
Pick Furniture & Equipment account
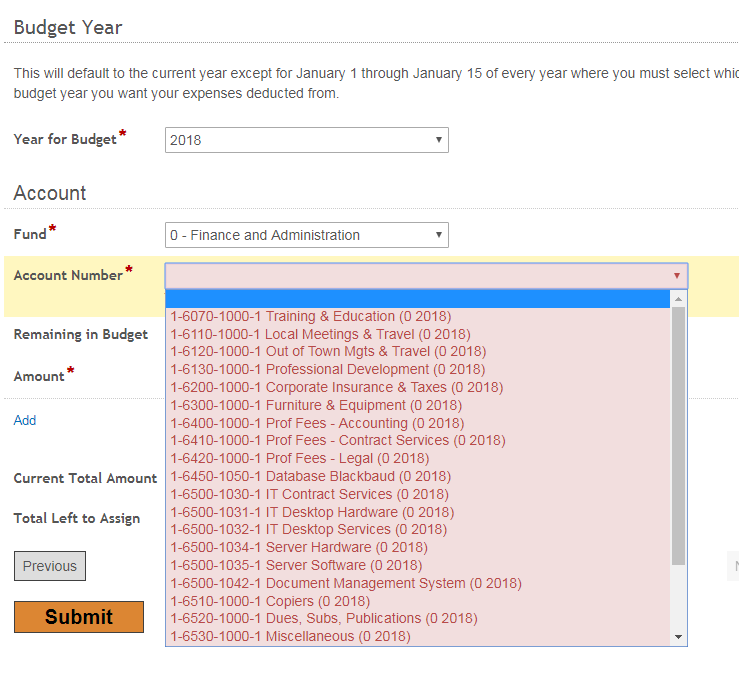pyautogui.click(x=418, y=405)
